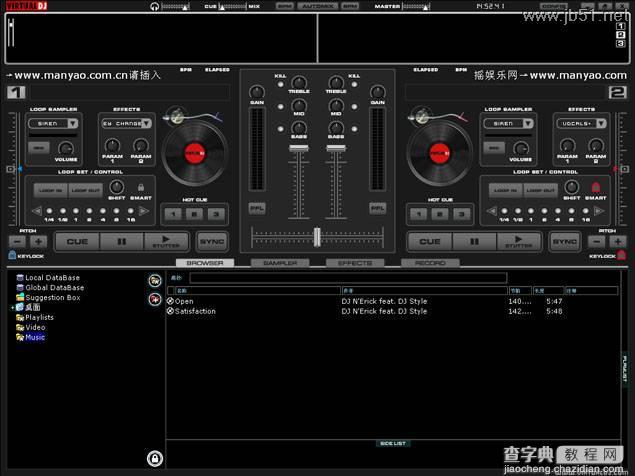
Task: Pause deck 1 playback
Action: click(x=121, y=241)
